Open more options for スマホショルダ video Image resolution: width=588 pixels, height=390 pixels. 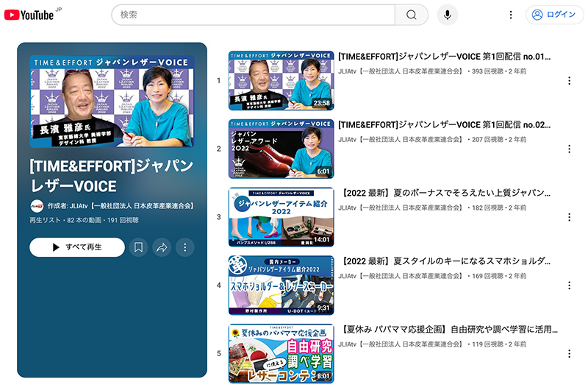(569, 286)
